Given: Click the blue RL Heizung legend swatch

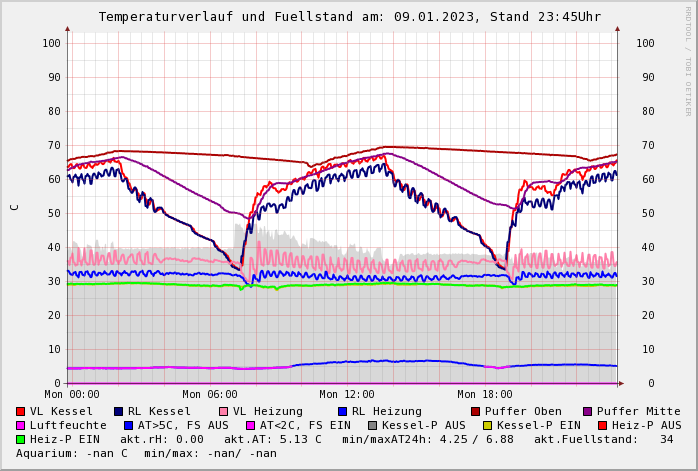Looking at the screenshot, I should tap(343, 412).
